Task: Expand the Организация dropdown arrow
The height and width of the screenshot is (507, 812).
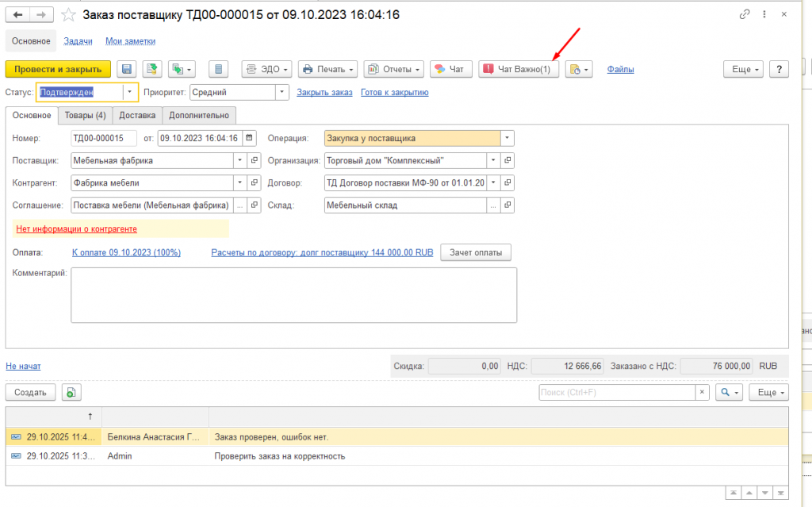Action: (493, 161)
